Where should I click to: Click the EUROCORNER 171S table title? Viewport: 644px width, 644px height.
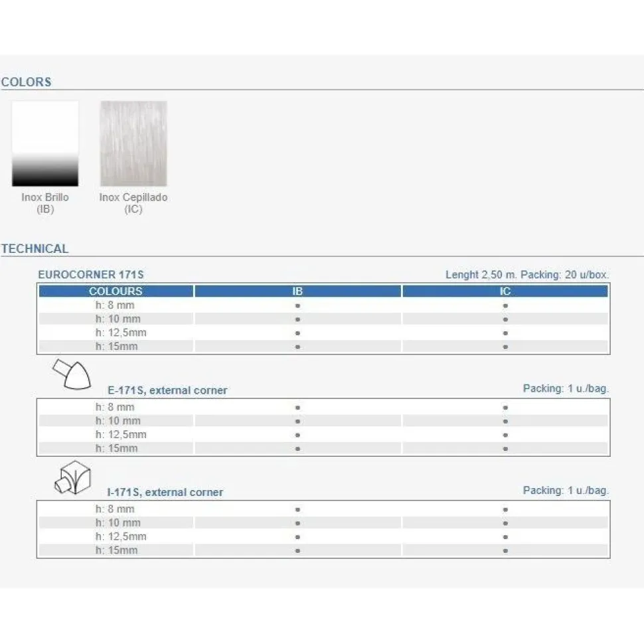(x=91, y=274)
